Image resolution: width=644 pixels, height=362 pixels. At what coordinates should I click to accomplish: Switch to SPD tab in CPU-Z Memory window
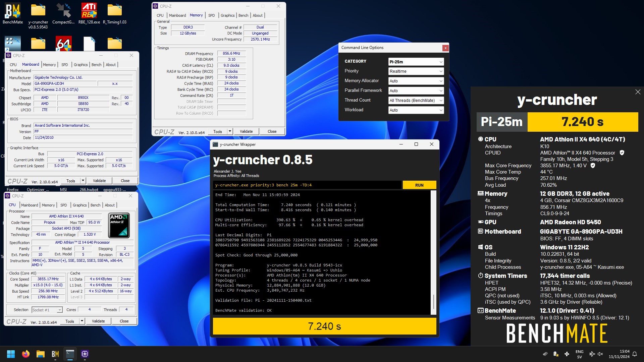(211, 15)
